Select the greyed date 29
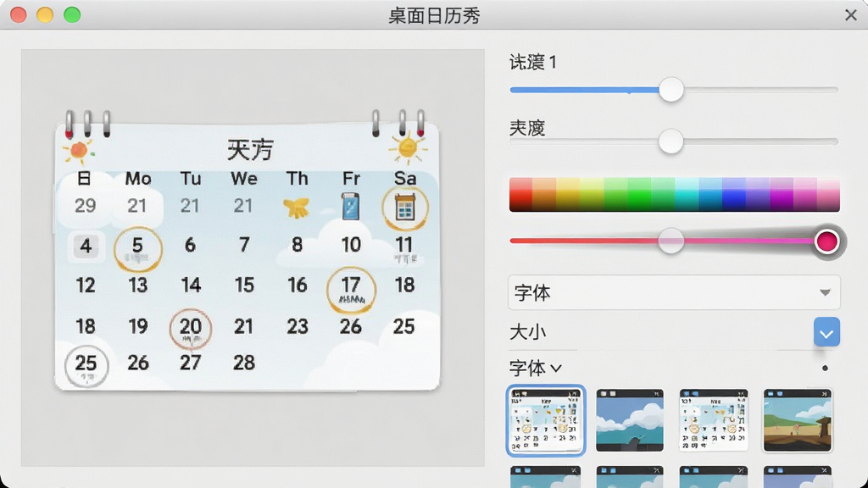This screenshot has width=868, height=488. pos(86,206)
